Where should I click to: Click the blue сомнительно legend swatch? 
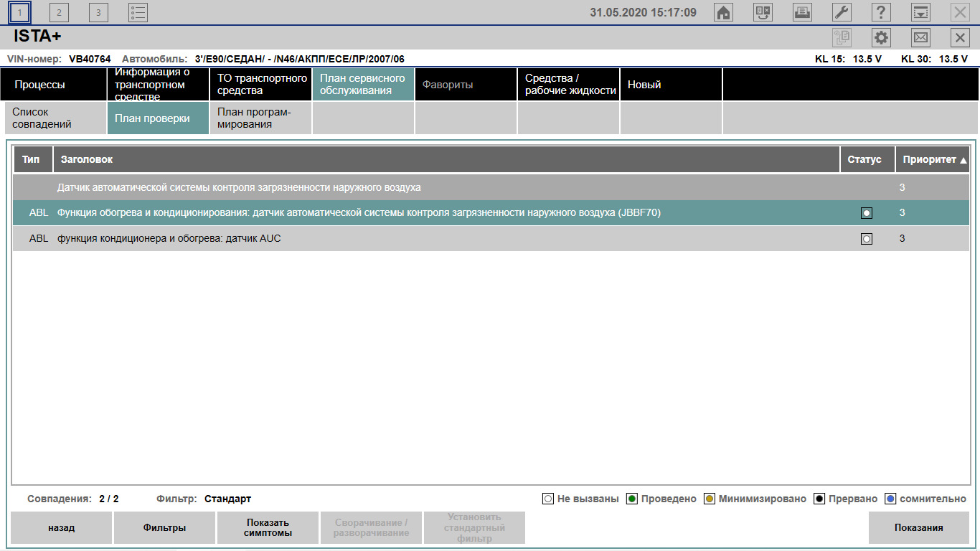tap(890, 499)
